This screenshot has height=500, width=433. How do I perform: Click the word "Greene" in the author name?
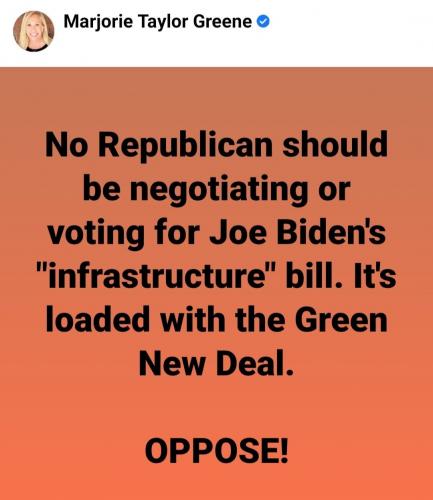(222, 22)
